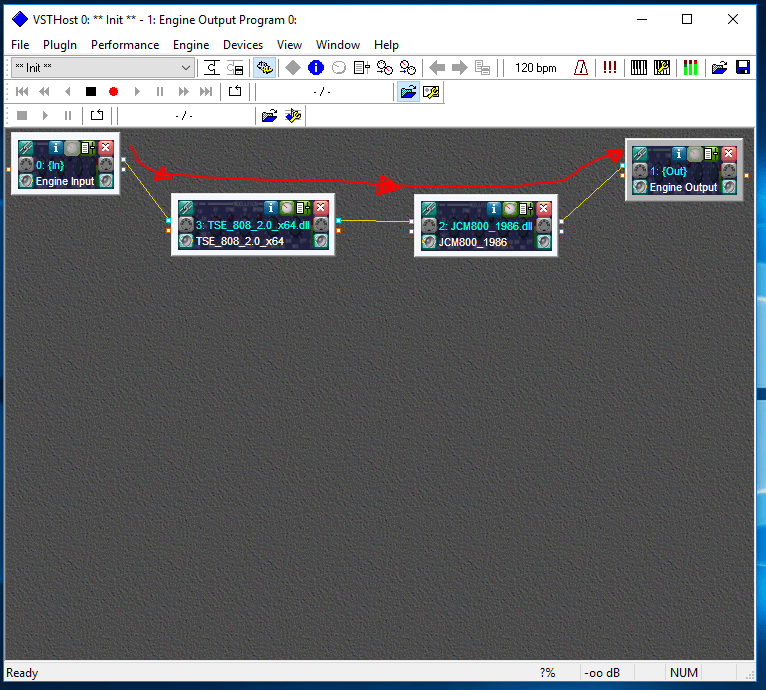Toggle the highlighted plugin auto-connect toolbar icon
Image resolution: width=766 pixels, height=690 pixels.
pos(264,67)
